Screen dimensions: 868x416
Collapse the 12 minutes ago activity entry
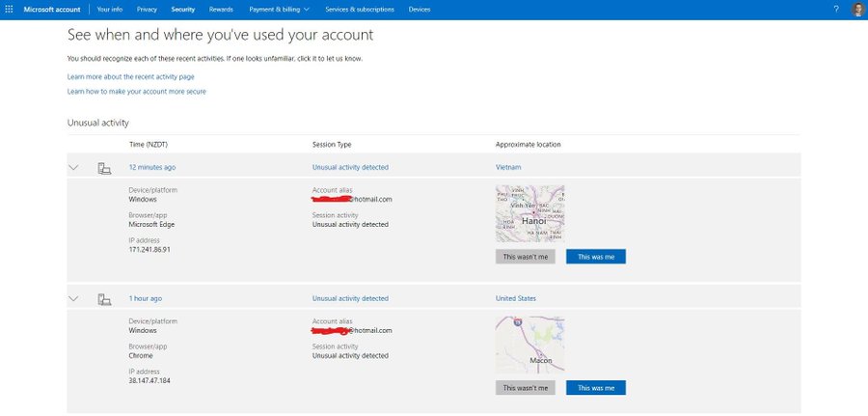pos(74,168)
